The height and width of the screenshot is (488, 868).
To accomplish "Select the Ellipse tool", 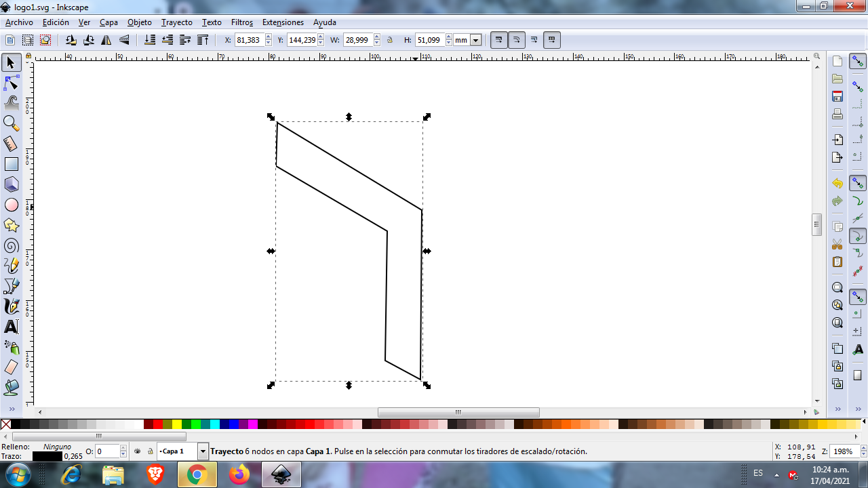I will (11, 205).
